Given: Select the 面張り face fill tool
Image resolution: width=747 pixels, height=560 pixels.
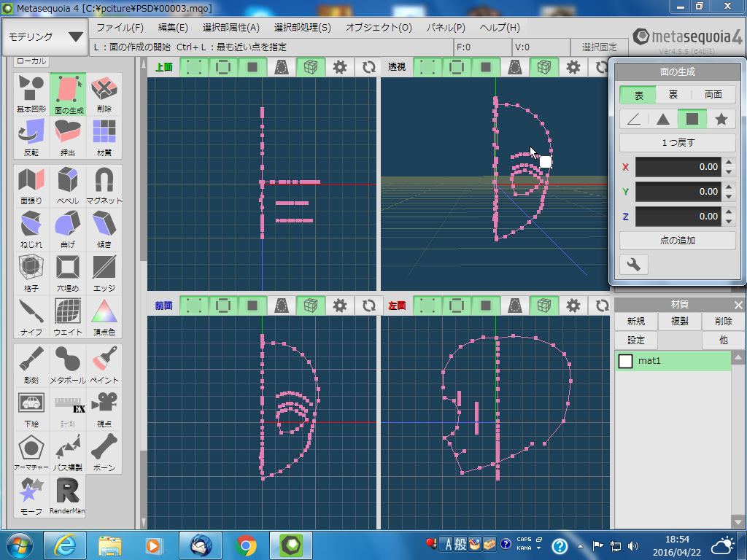Looking at the screenshot, I should (x=31, y=186).
